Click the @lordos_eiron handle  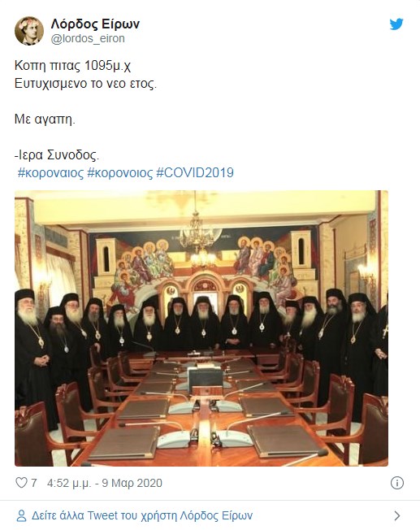[88, 38]
